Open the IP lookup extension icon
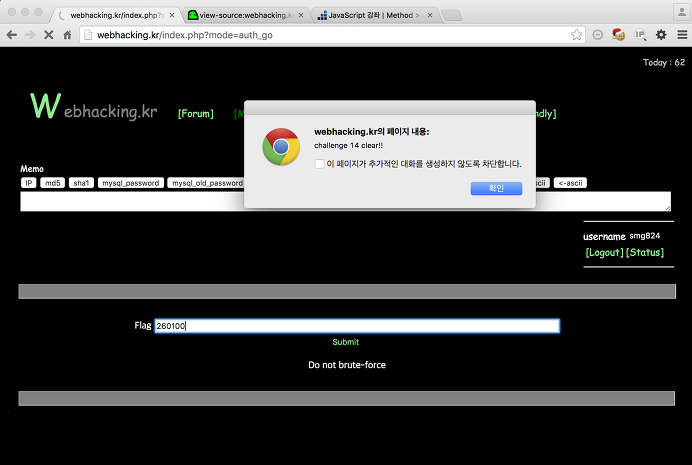Screen dimensions: 692x465 point(640,35)
